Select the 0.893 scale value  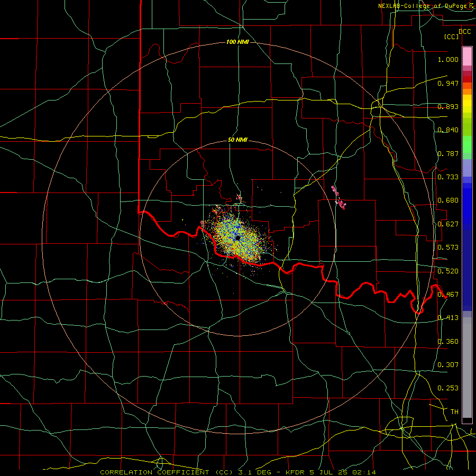(448, 106)
